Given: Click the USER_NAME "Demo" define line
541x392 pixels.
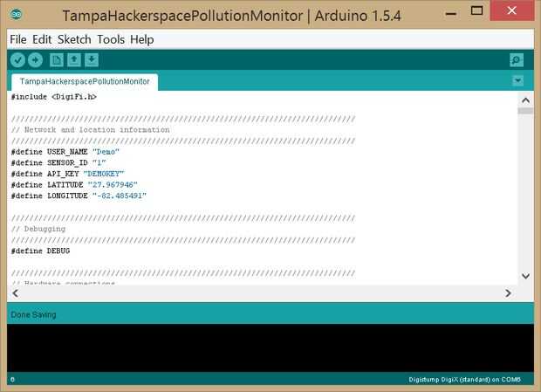Looking at the screenshot, I should pyautogui.click(x=65, y=152).
